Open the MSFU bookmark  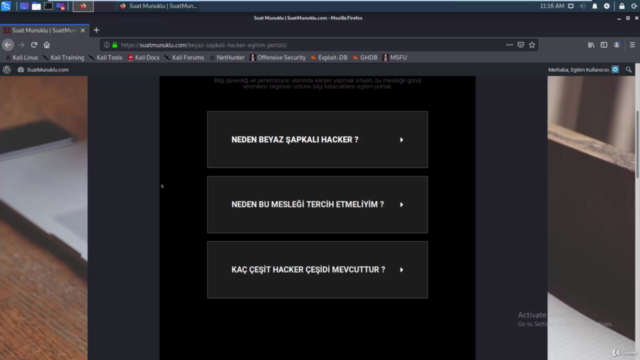pos(395,58)
